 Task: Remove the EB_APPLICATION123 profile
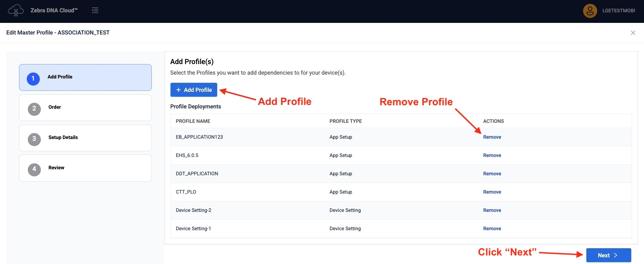492,137
